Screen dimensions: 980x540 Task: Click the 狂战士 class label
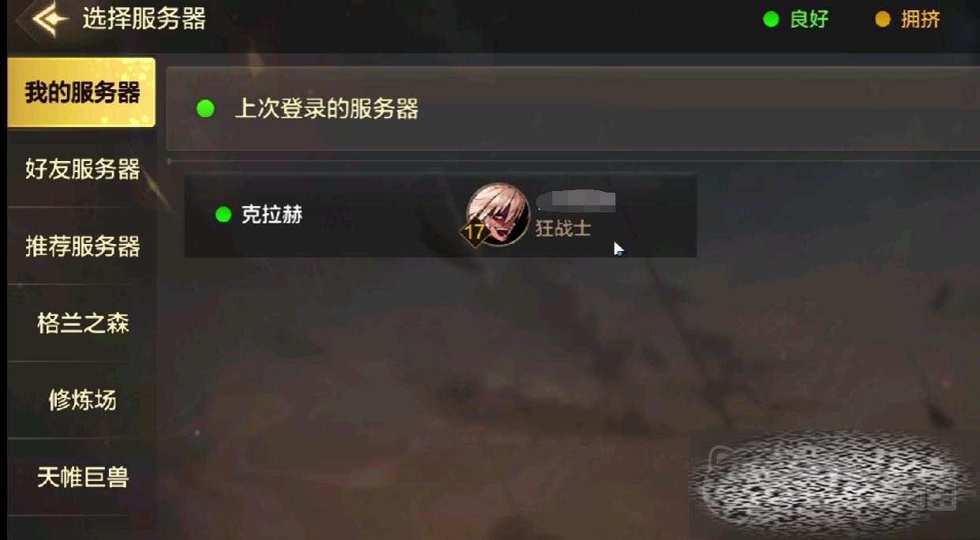coord(563,229)
